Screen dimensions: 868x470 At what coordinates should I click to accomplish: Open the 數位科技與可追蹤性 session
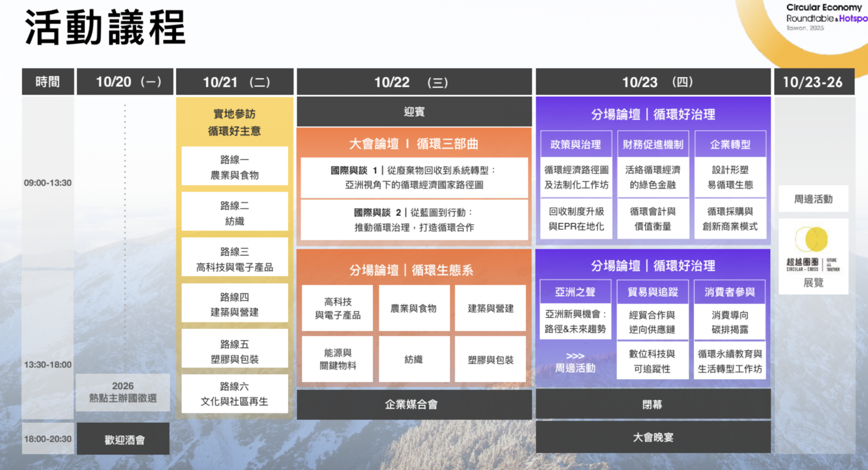(x=652, y=361)
